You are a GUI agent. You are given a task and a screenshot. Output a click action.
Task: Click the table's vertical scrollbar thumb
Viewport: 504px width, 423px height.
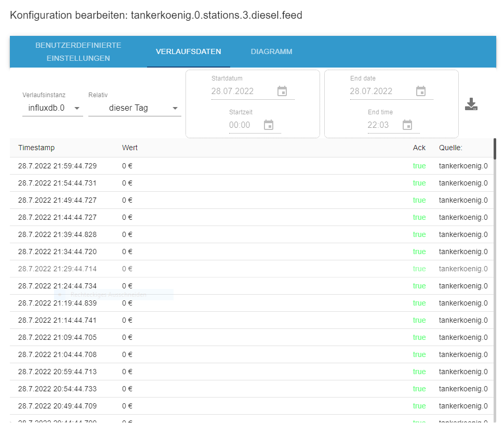tap(495, 149)
